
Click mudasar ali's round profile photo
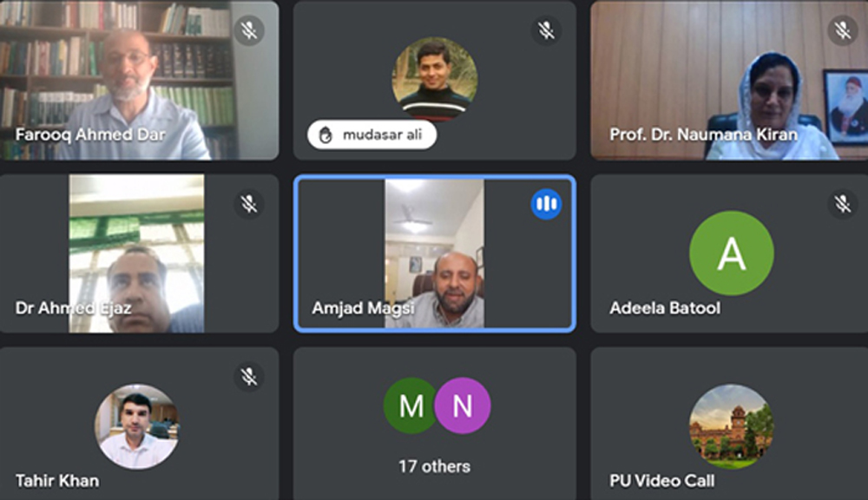click(x=435, y=79)
